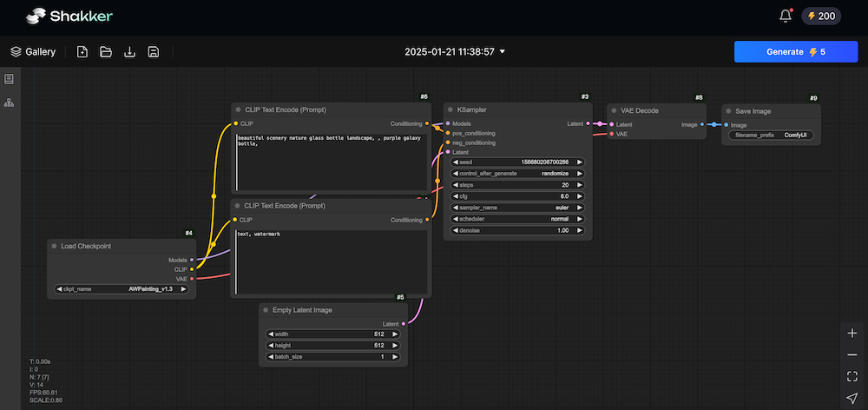The image size is (868, 410).
Task: Click the height 512 field
Action: (332, 345)
